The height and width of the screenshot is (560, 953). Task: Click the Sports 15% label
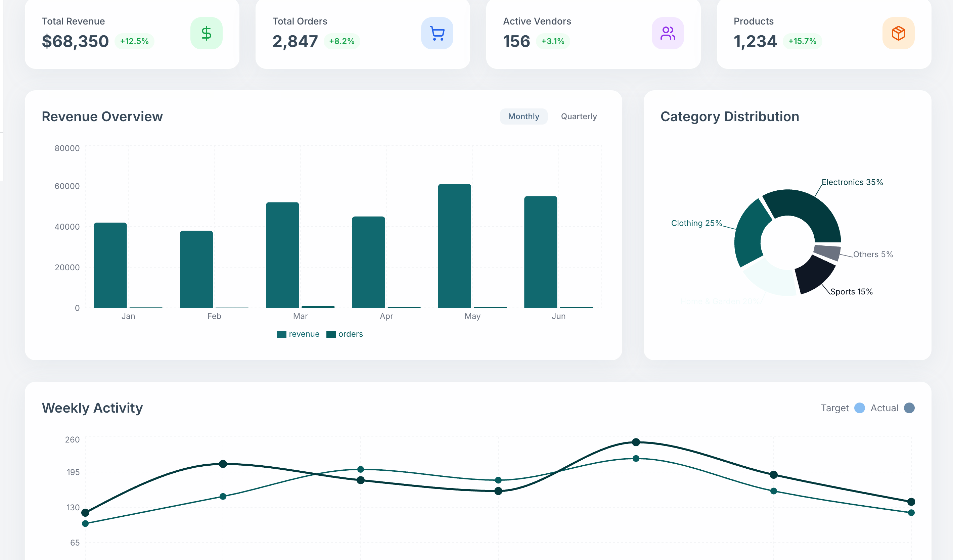(x=851, y=291)
